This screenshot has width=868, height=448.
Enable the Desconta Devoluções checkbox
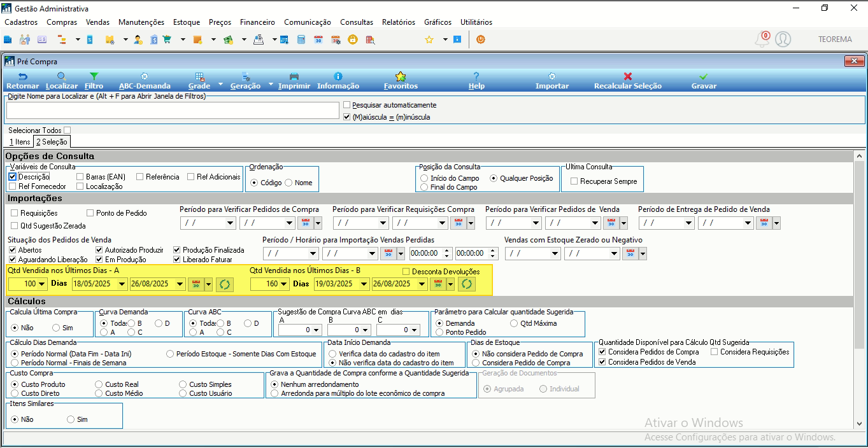point(406,272)
